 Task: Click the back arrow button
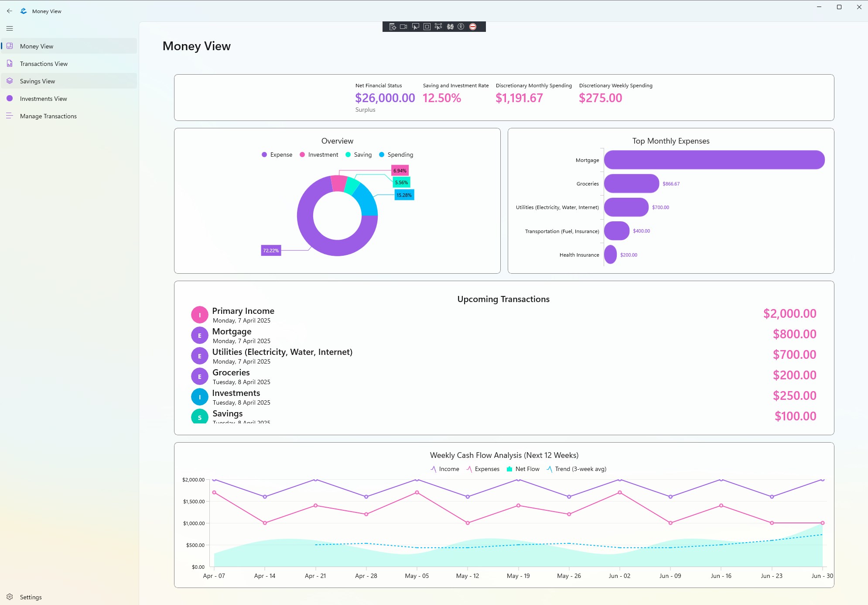point(10,11)
